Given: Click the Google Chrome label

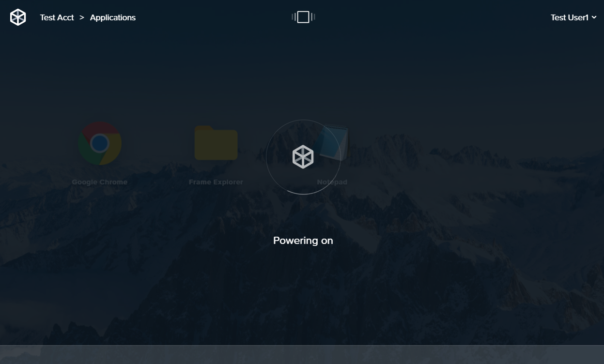Looking at the screenshot, I should coord(100,182).
